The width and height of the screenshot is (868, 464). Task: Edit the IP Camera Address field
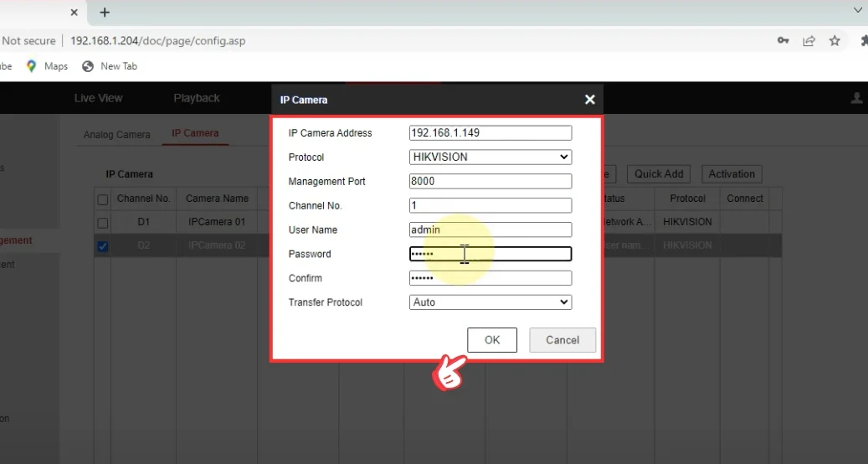(x=490, y=133)
